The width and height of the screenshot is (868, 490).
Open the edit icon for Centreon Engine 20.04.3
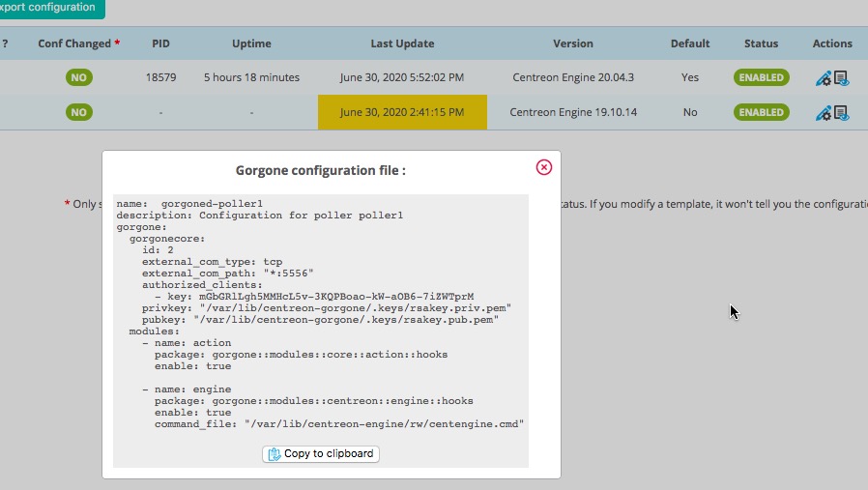pos(824,78)
